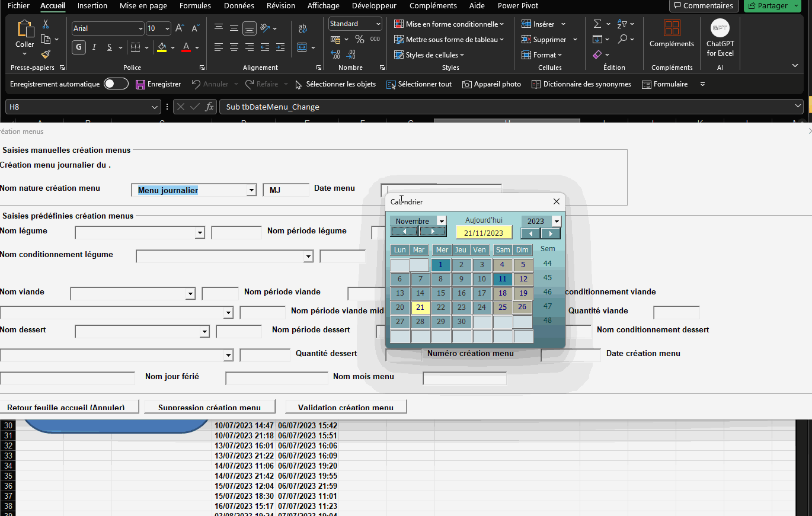Click Validation création menu button

click(x=346, y=407)
